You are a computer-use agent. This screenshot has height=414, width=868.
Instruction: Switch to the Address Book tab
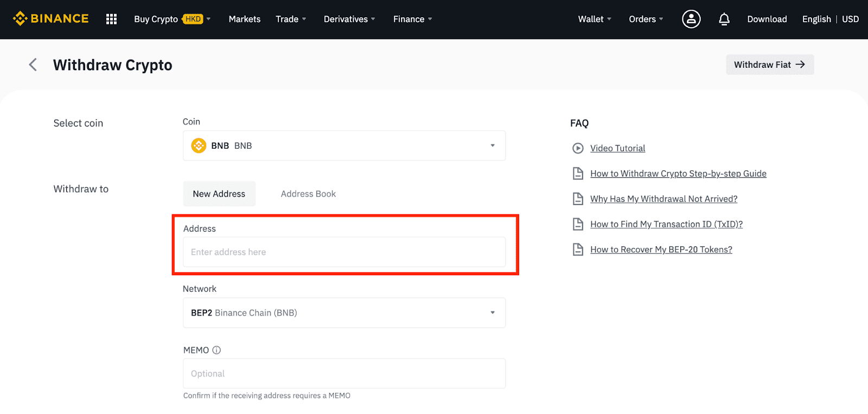pyautogui.click(x=308, y=194)
